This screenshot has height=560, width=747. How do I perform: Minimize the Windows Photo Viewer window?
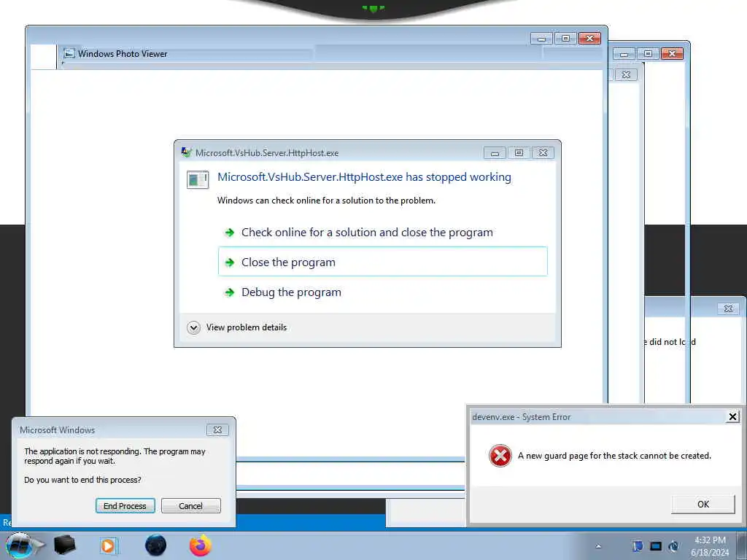(x=541, y=39)
